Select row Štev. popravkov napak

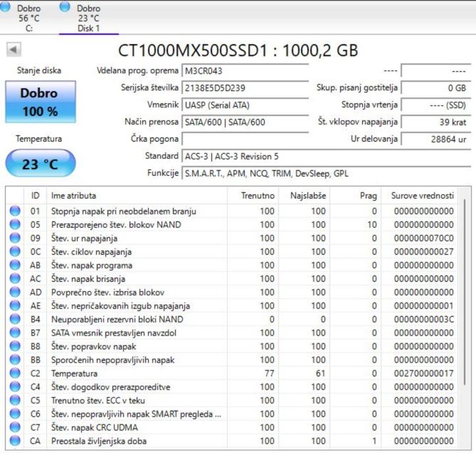coord(232,346)
